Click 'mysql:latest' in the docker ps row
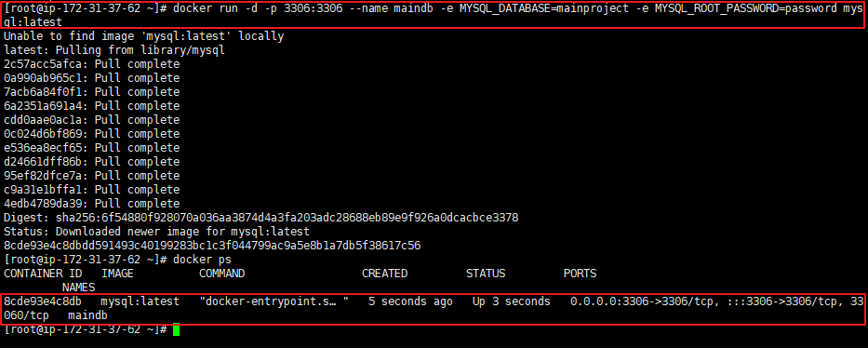The image size is (868, 348). coord(140,301)
